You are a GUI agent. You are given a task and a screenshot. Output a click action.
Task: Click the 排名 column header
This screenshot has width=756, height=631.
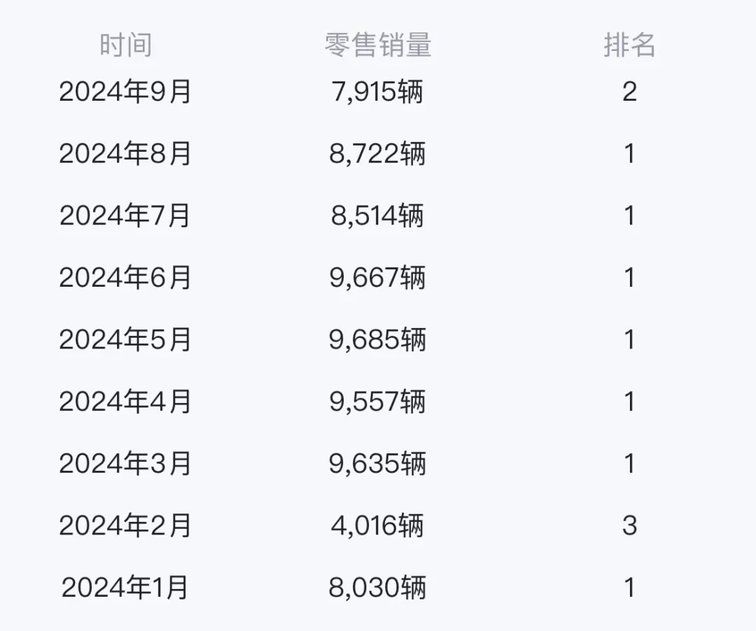(629, 45)
